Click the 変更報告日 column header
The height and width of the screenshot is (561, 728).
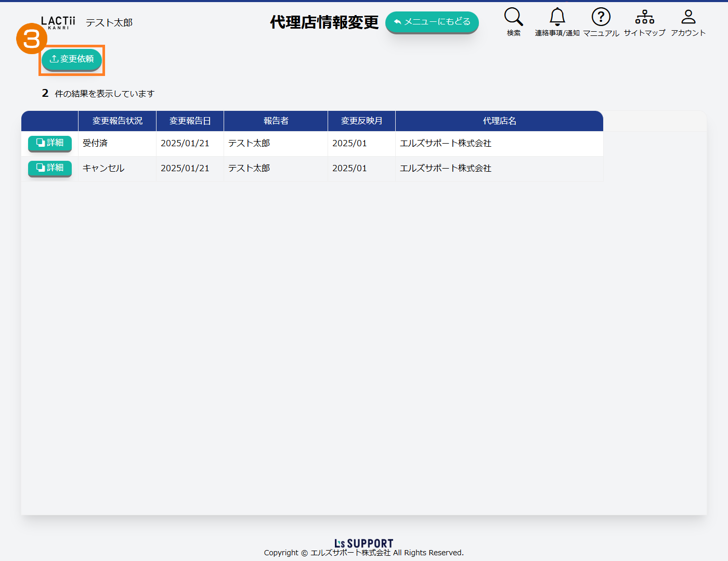[190, 121]
